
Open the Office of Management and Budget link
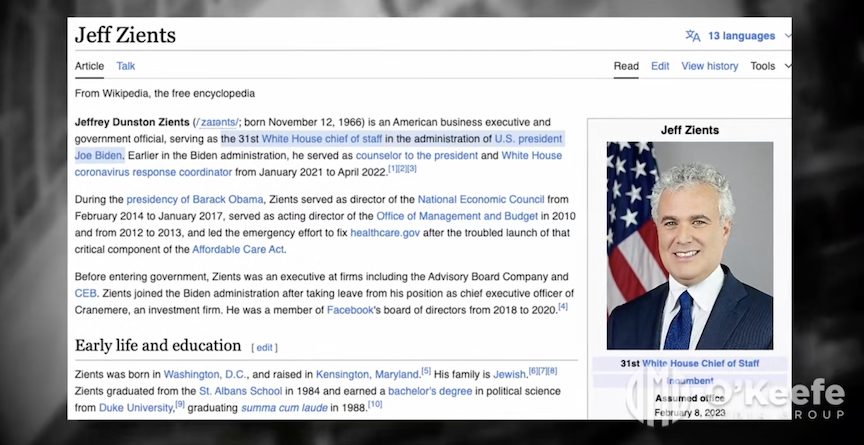[457, 216]
